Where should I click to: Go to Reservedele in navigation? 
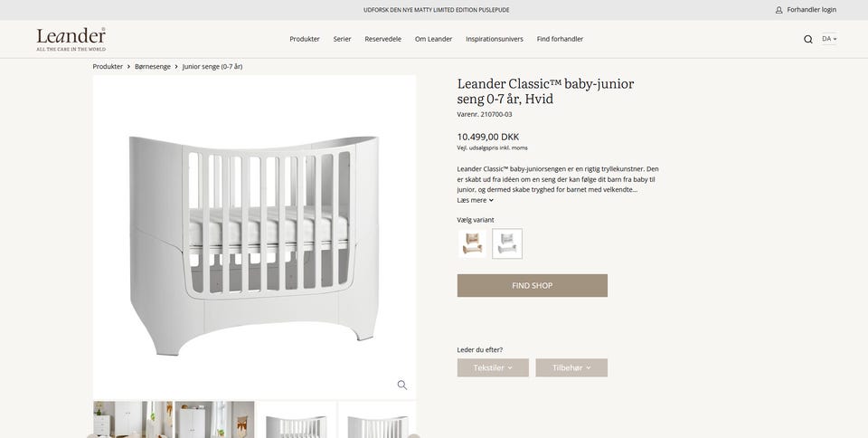point(382,39)
